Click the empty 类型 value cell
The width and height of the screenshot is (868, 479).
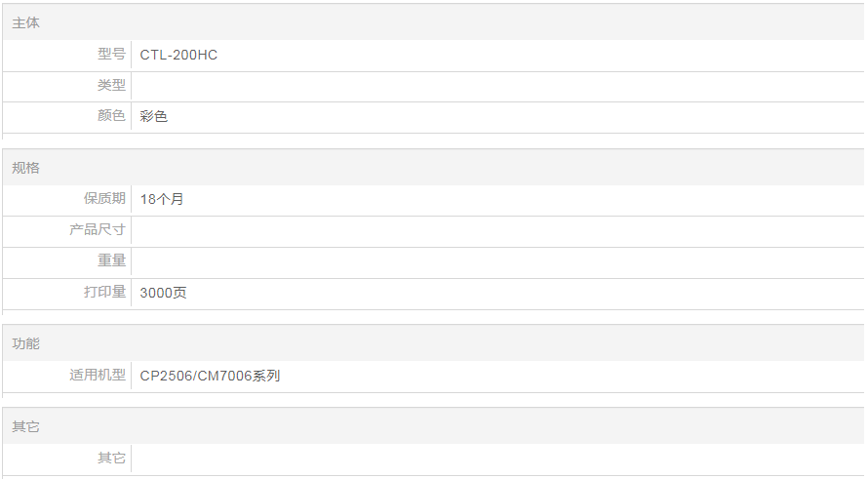[x=497, y=86]
